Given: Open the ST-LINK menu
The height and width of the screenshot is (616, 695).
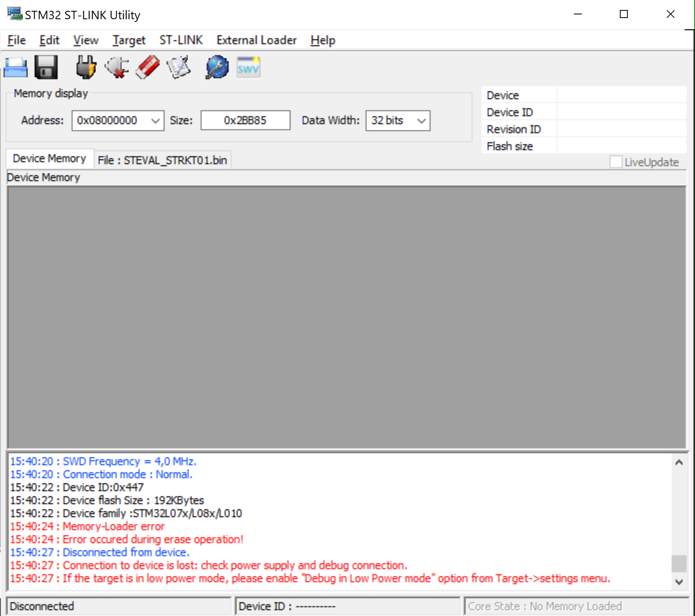Looking at the screenshot, I should (181, 40).
